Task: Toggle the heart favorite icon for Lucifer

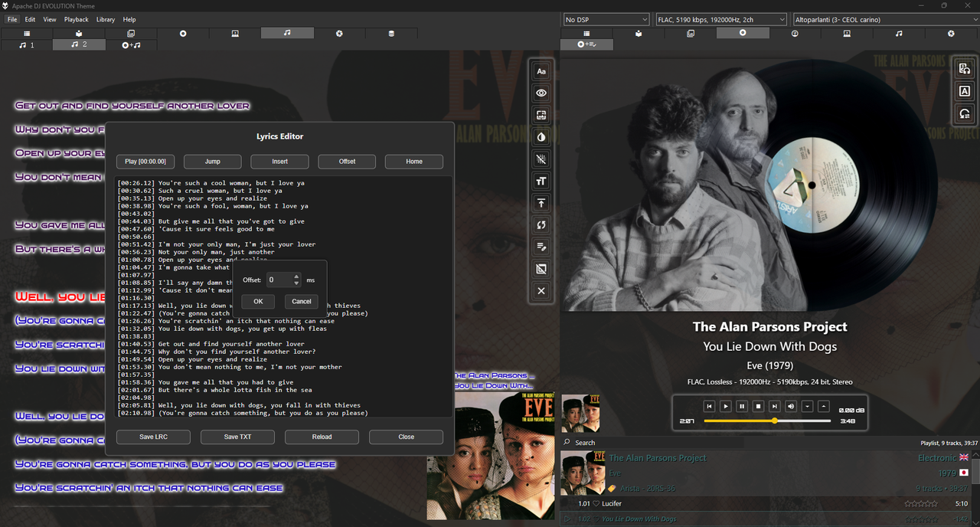Action: coord(596,503)
